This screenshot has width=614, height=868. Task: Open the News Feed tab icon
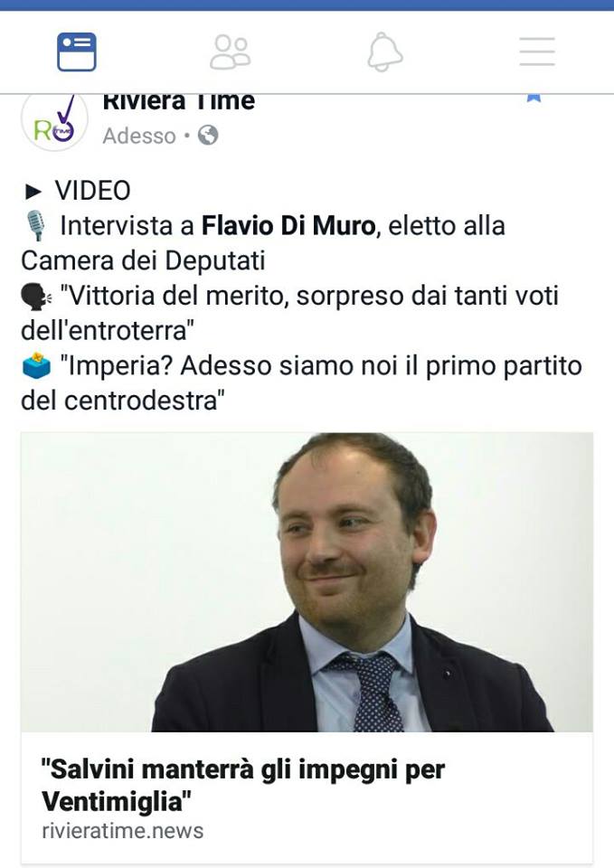[x=76, y=52]
